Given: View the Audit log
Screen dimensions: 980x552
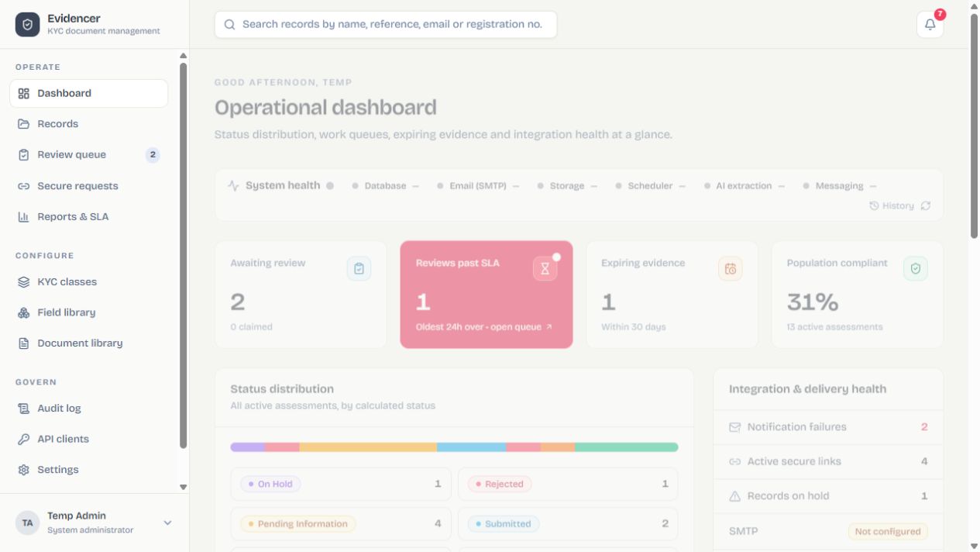Looking at the screenshot, I should (x=89, y=409).
